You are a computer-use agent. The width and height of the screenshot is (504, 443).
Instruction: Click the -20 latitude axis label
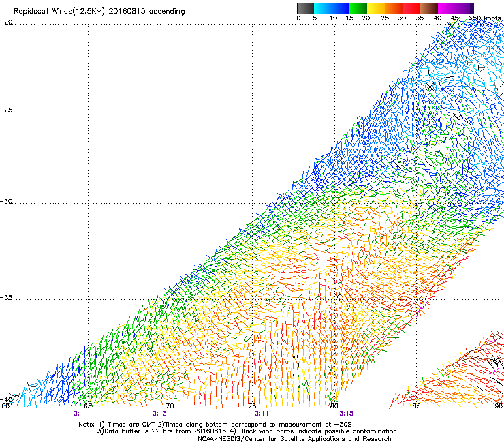coord(6,22)
